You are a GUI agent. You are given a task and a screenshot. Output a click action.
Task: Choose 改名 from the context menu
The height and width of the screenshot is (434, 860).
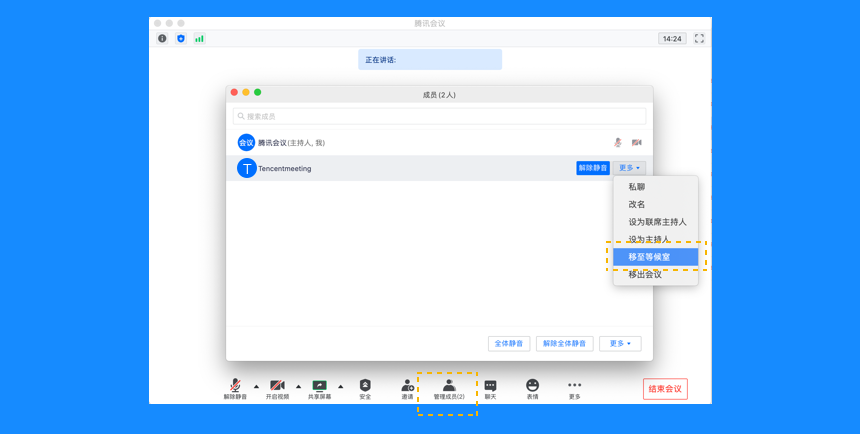click(x=655, y=204)
